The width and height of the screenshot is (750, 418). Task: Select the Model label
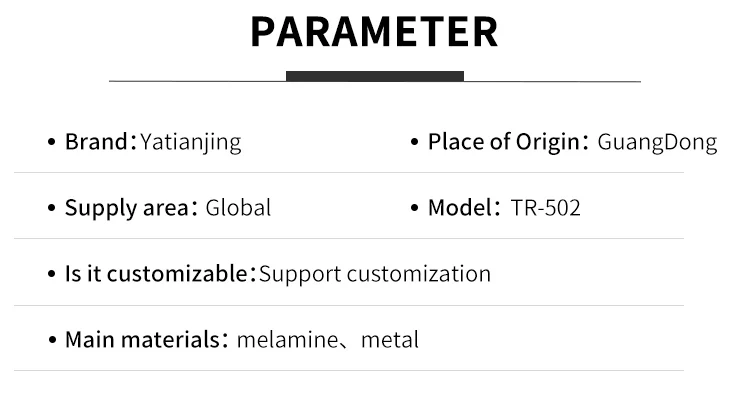point(458,208)
